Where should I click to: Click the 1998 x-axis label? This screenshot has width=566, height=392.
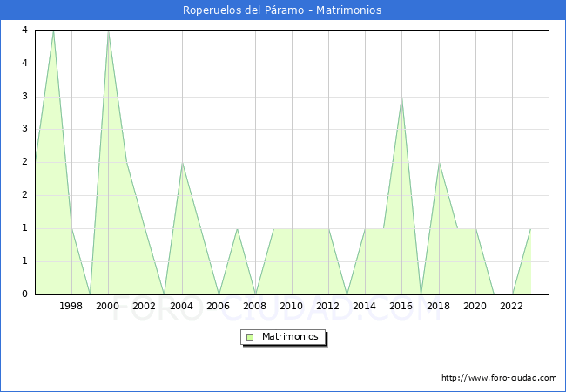coord(71,306)
